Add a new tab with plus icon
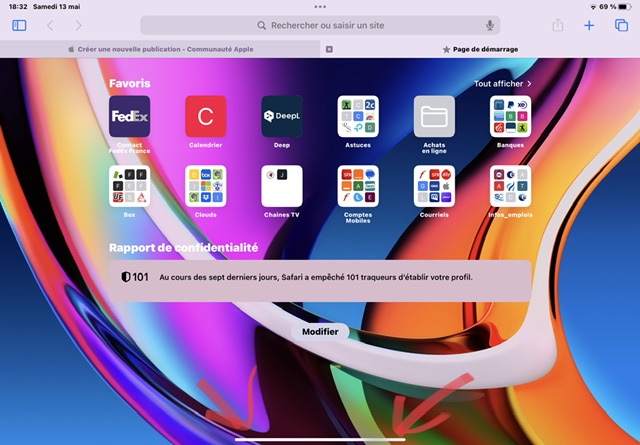 point(589,25)
